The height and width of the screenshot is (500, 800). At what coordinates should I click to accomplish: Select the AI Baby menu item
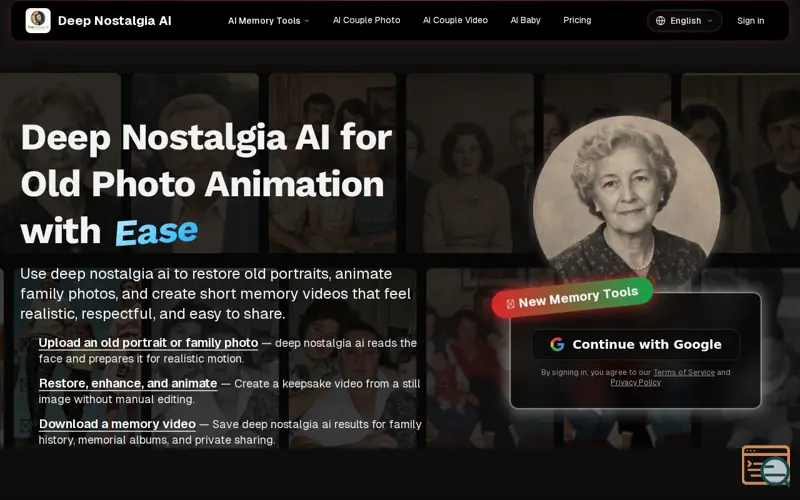coord(526,20)
